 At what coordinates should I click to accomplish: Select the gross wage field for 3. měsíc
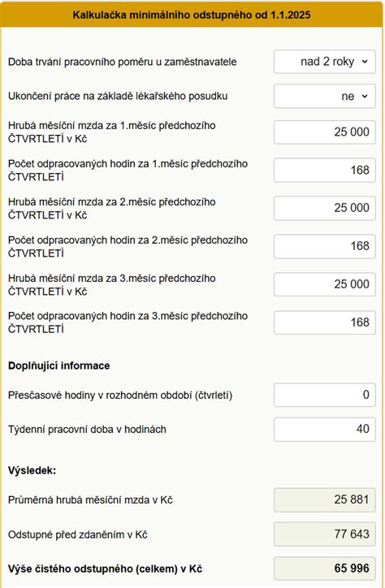point(325,284)
